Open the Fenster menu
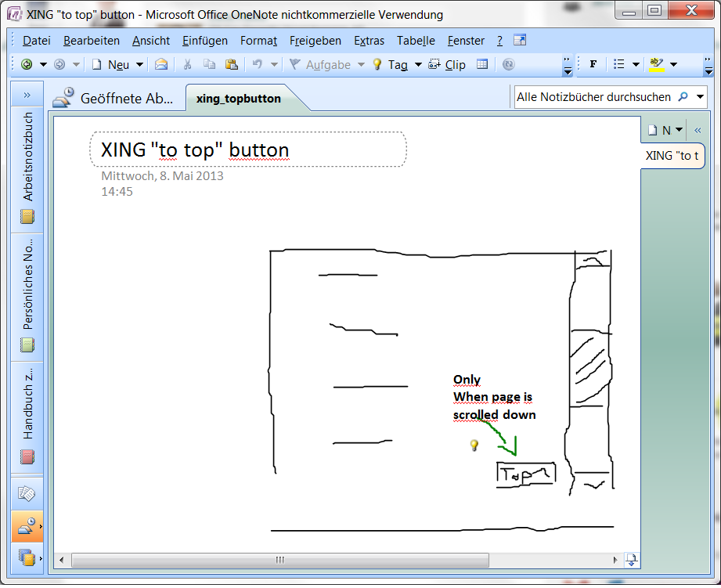 tap(466, 41)
